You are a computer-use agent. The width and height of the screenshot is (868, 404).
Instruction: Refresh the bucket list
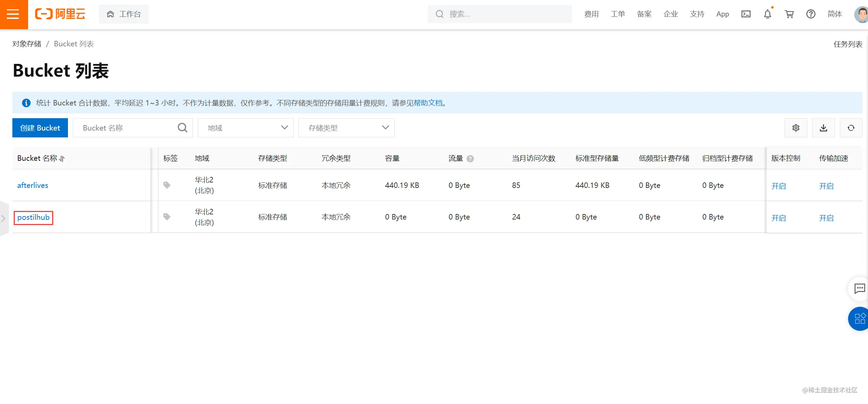coord(851,128)
